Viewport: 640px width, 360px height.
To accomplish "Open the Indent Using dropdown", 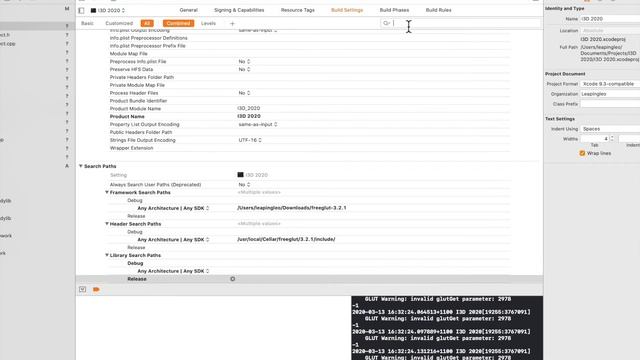I will coord(610,129).
